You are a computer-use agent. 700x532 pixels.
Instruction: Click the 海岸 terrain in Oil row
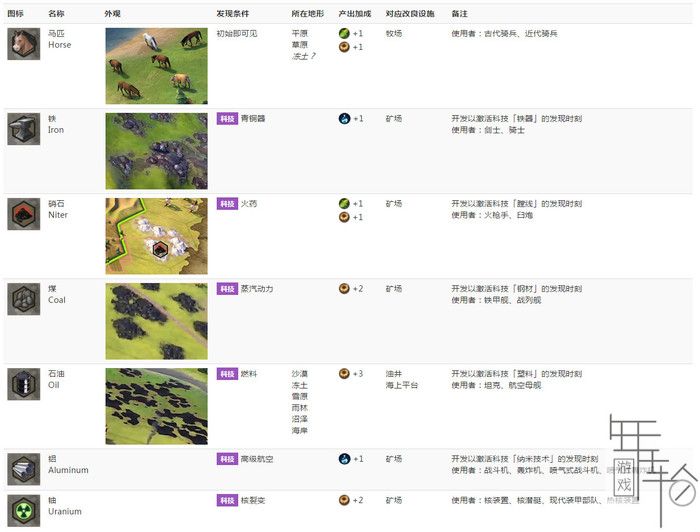click(300, 431)
